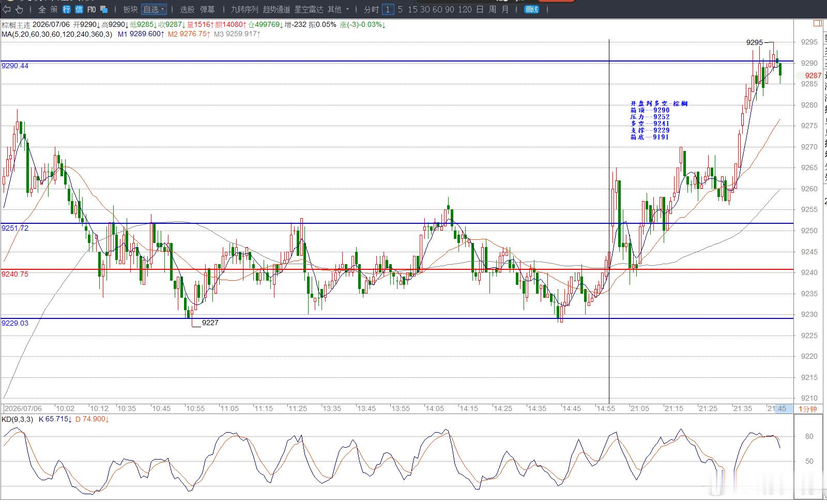Screen dimensions: 827x504
Task: Open the 1分钟 period selector
Action: (x=808, y=409)
